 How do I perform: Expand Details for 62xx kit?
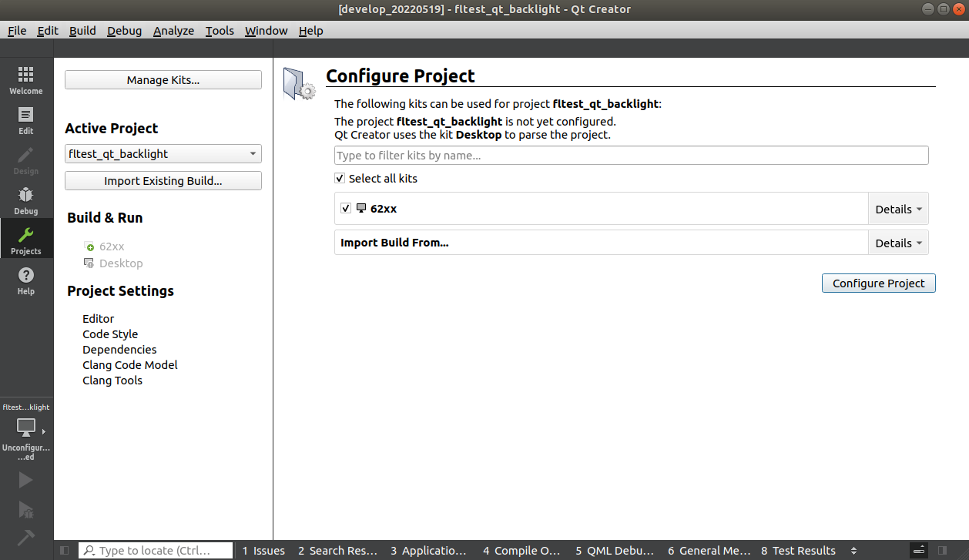[x=898, y=209]
